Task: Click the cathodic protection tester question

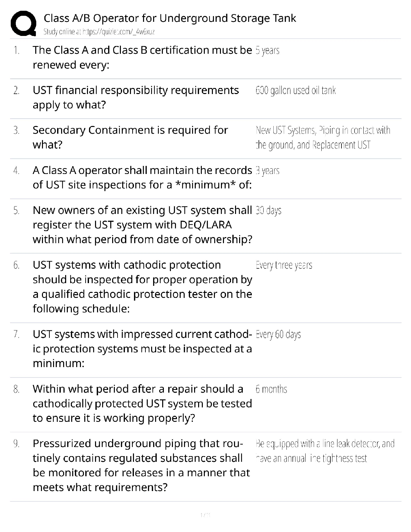Action: 142,286
